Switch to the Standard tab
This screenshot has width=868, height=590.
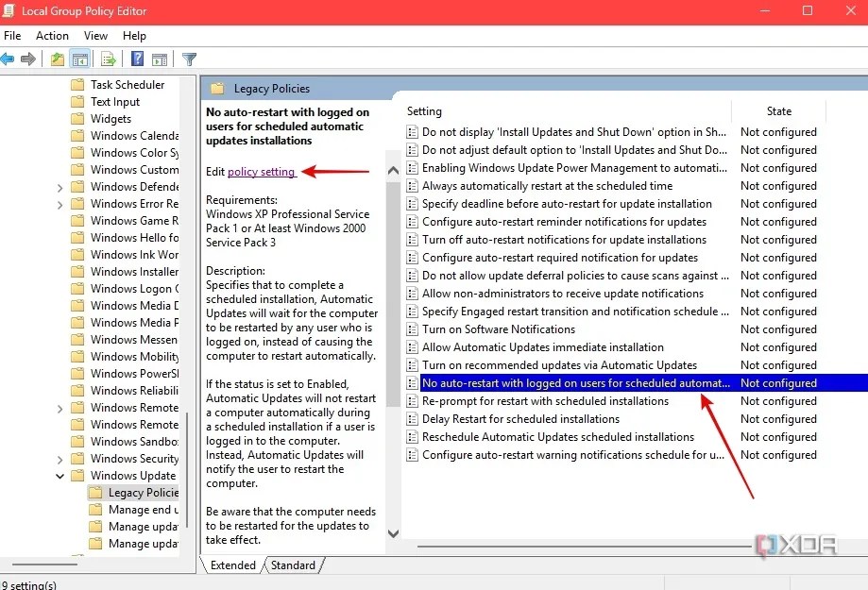[293, 565]
